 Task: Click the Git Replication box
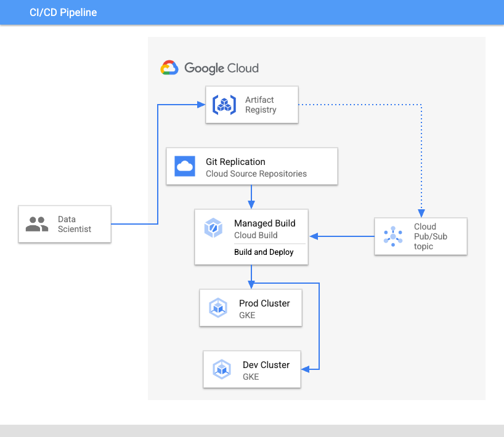point(251,166)
